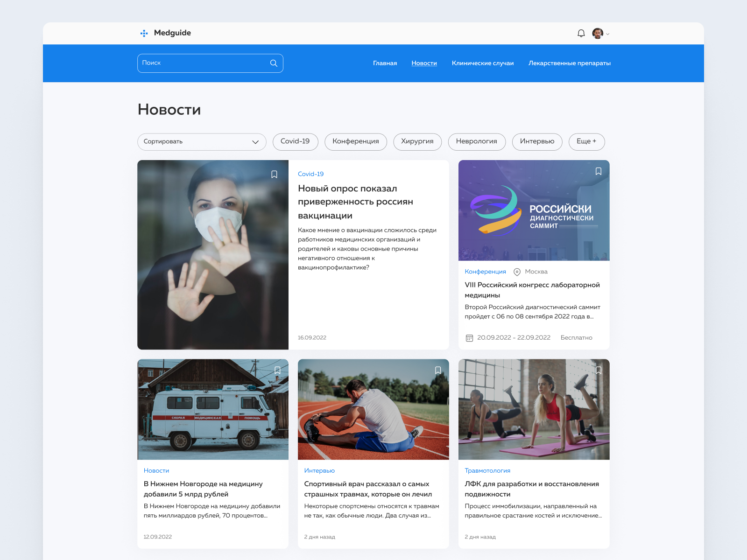Screen dimensions: 747x560
Task: Click Интервью category link on card
Action: (319, 470)
